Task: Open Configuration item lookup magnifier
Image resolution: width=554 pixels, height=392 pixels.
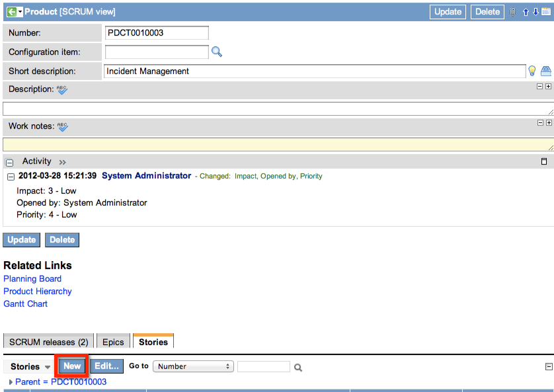Action: coord(216,52)
